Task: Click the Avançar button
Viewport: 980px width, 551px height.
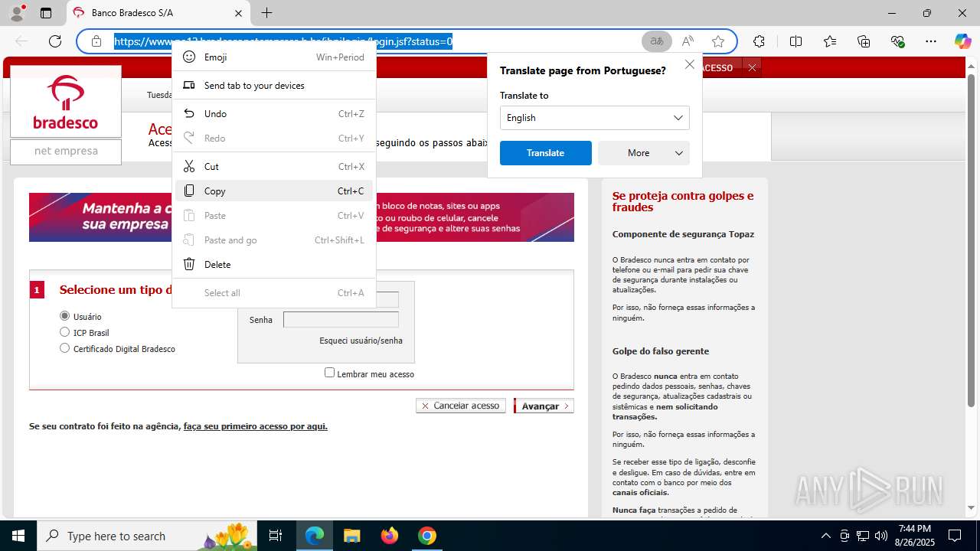Action: pyautogui.click(x=544, y=406)
